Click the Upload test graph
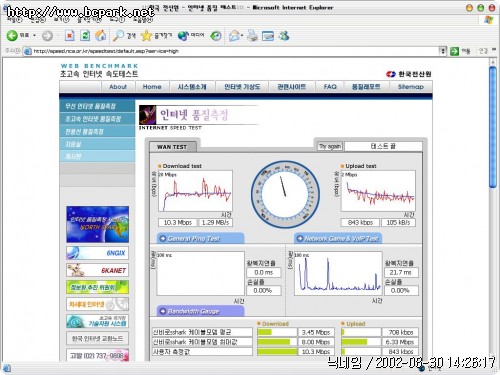Image resolution: width=500 pixels, height=375 pixels. click(378, 191)
